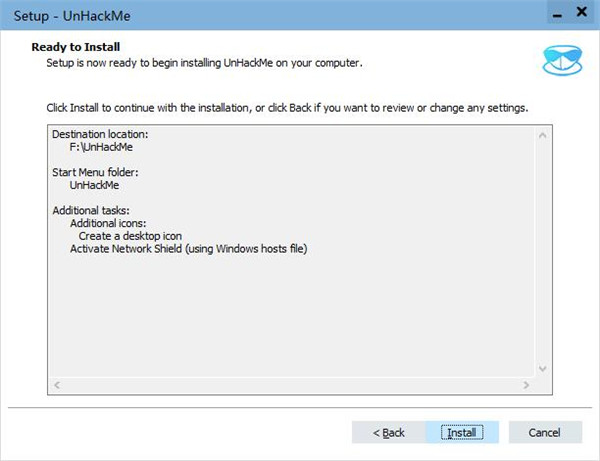Go back with the Back button
This screenshot has width=600, height=461.
(x=388, y=432)
